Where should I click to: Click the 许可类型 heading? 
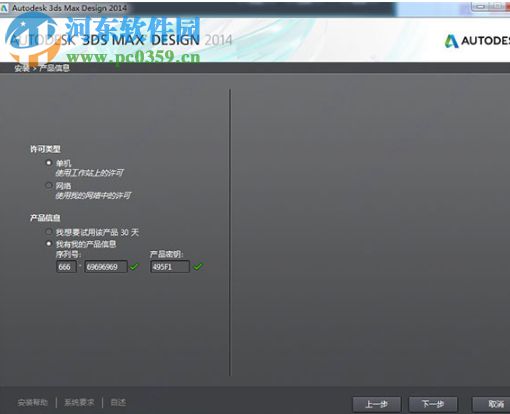pos(45,149)
